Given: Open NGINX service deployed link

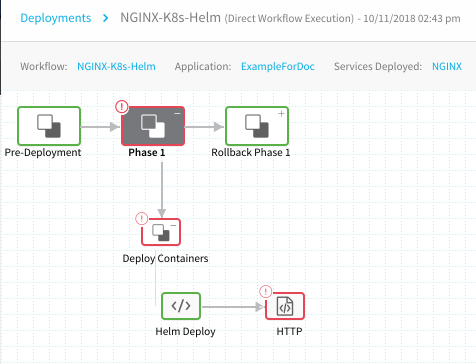Looking at the screenshot, I should pyautogui.click(x=447, y=66).
